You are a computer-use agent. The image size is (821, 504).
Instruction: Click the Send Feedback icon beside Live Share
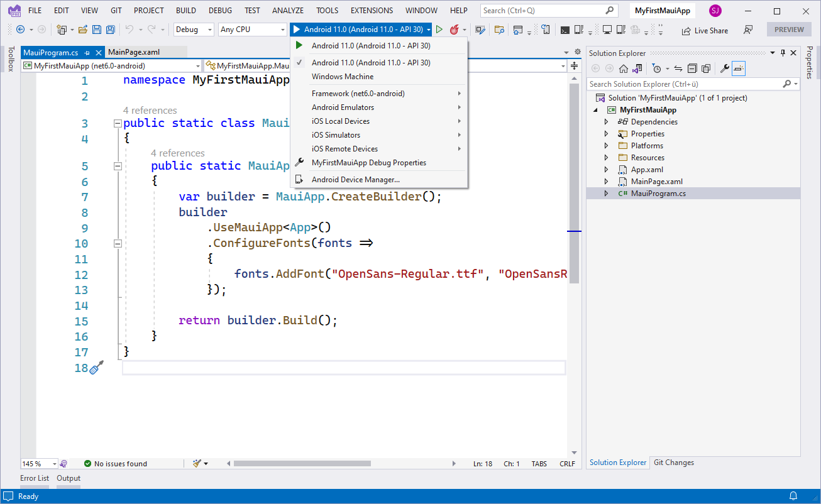(748, 30)
